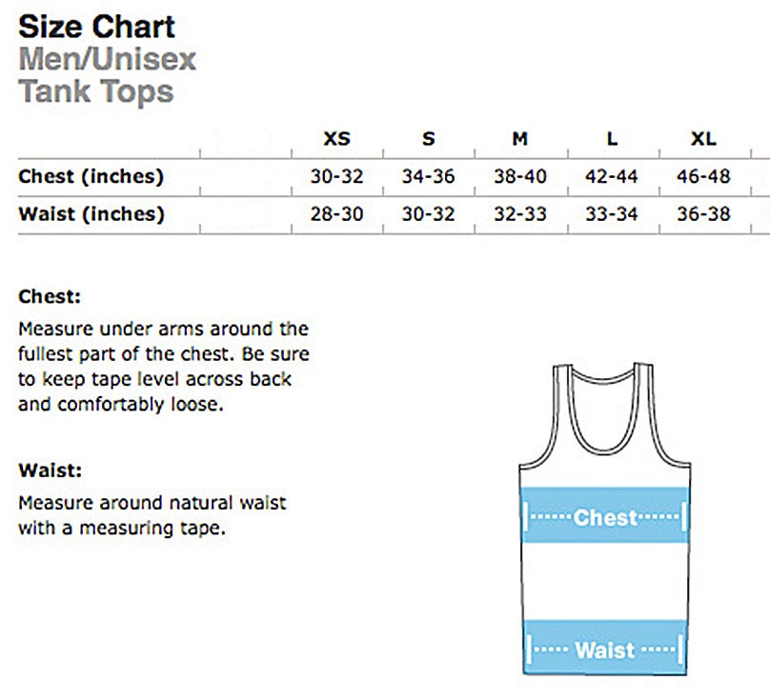Click the 33-34 waist measurement cell
The image size is (770, 700).
pos(612,214)
